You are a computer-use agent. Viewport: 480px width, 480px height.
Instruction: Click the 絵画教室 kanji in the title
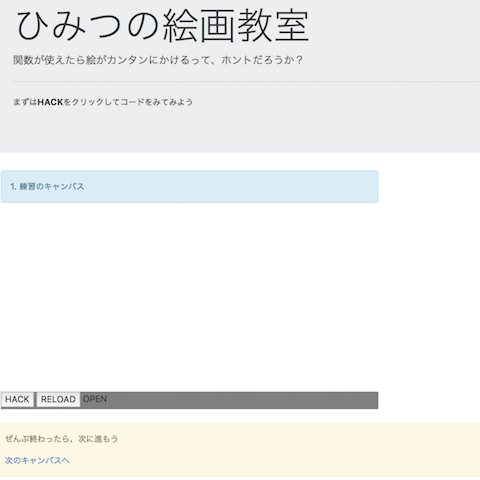click(x=236, y=26)
